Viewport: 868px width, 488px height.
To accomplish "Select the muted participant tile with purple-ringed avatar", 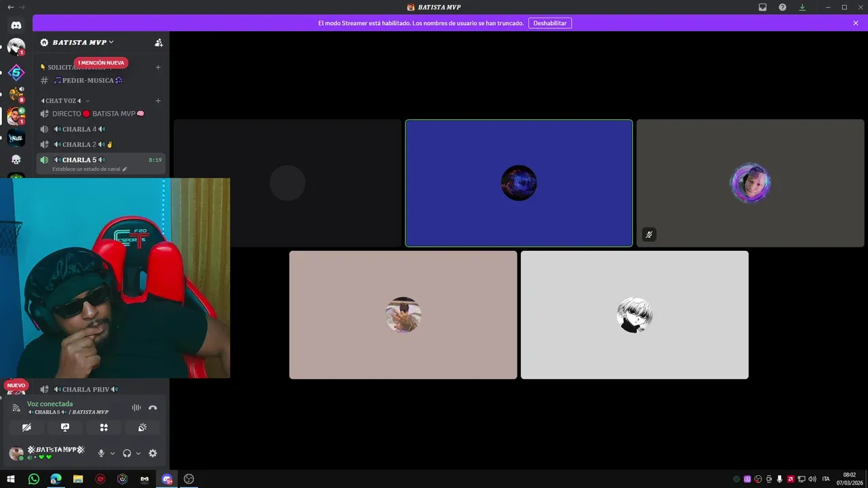I will [x=750, y=183].
